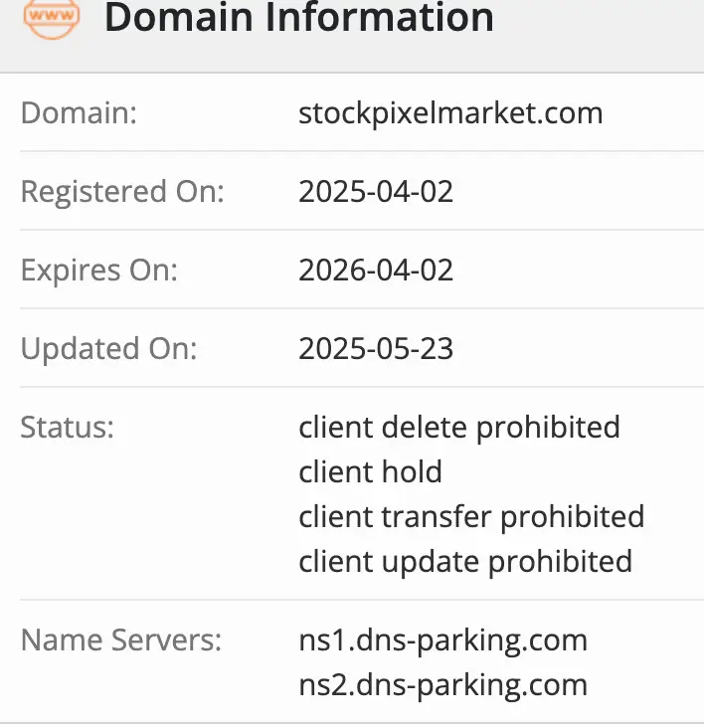Click the 'client transfer prohibited' status
Screen dimensions: 704x728
pyautogui.click(x=471, y=516)
